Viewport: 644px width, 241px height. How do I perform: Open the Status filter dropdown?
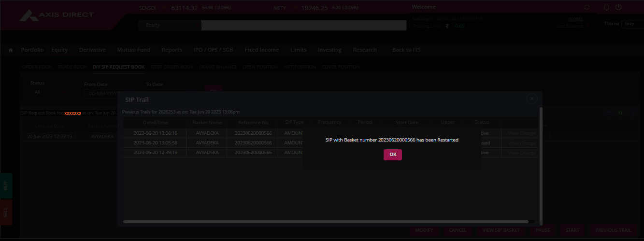click(48, 92)
